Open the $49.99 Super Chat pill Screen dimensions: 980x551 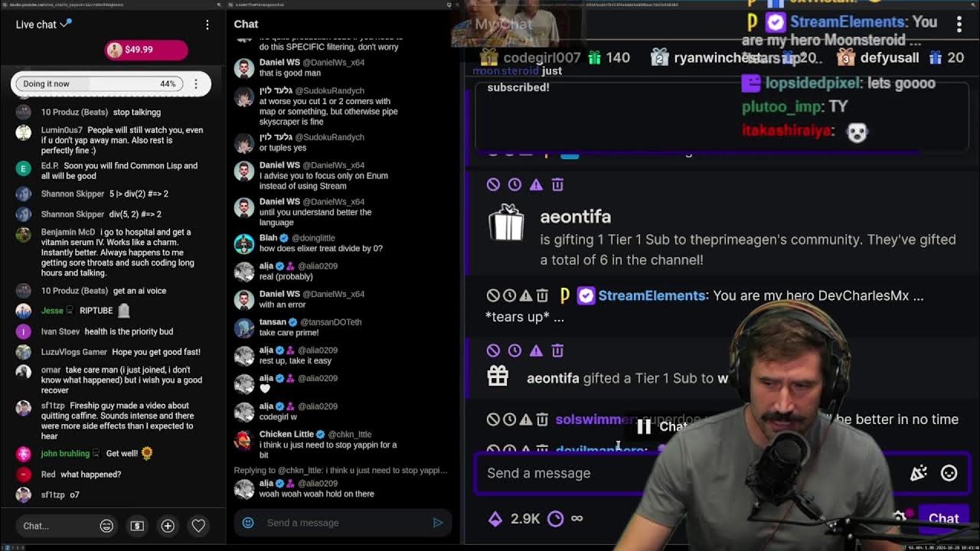click(146, 50)
